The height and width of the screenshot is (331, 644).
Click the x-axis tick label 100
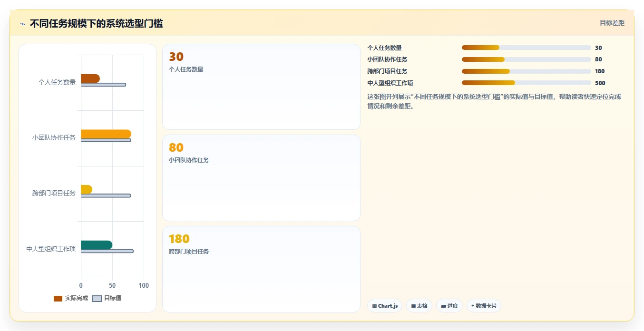(144, 285)
